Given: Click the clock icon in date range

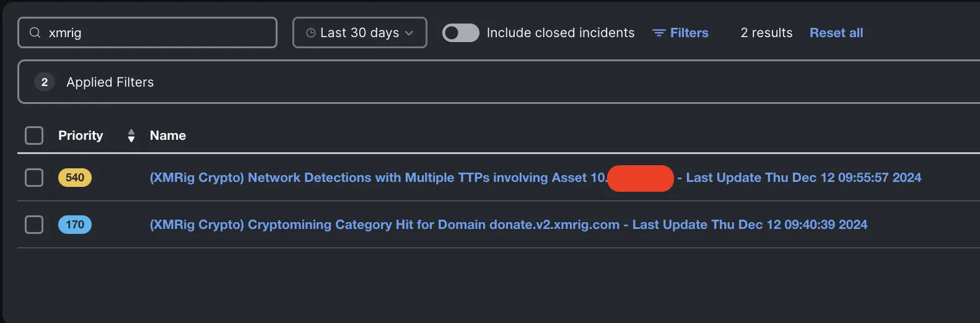Looking at the screenshot, I should [x=311, y=33].
